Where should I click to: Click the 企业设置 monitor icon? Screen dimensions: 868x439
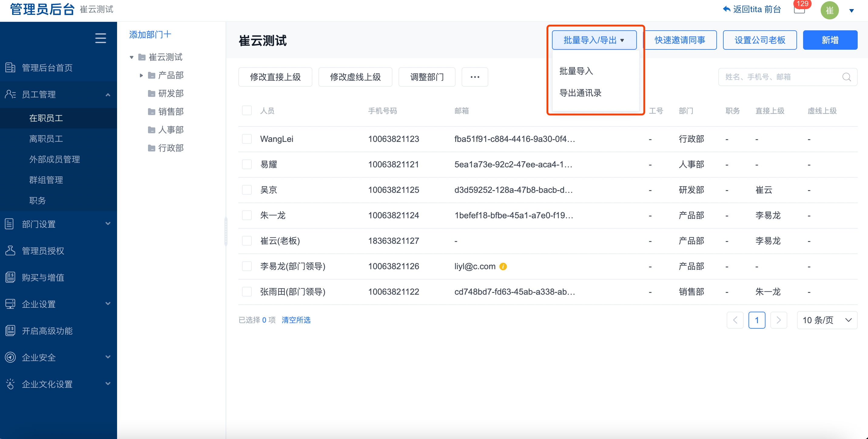pos(10,303)
